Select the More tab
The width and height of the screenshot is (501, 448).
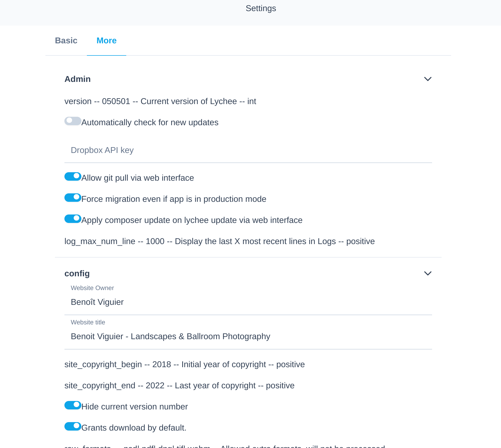(106, 40)
